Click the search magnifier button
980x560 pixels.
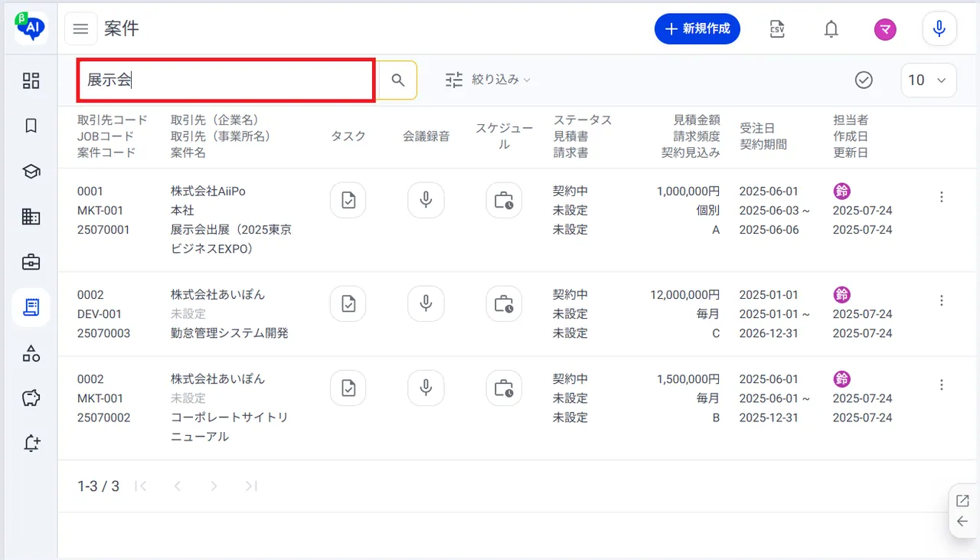398,80
